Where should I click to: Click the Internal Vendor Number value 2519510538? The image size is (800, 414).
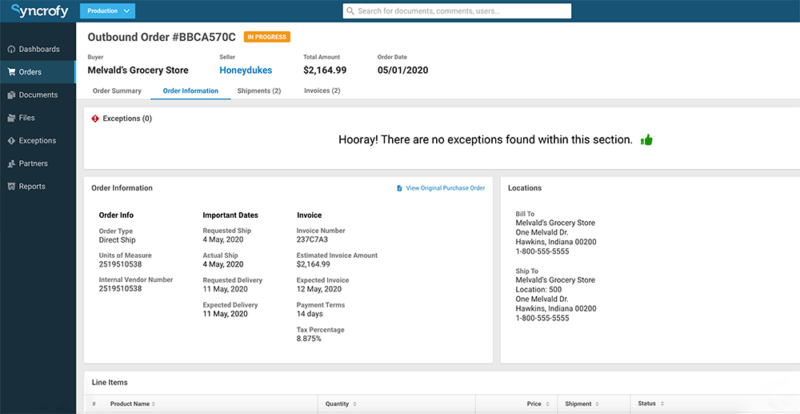click(x=120, y=288)
